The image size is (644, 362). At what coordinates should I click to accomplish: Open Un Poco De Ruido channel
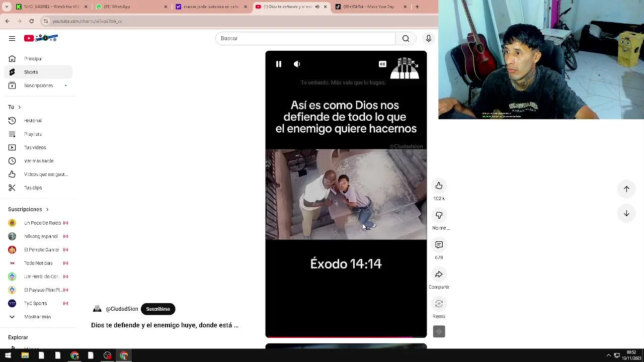[x=38, y=223]
